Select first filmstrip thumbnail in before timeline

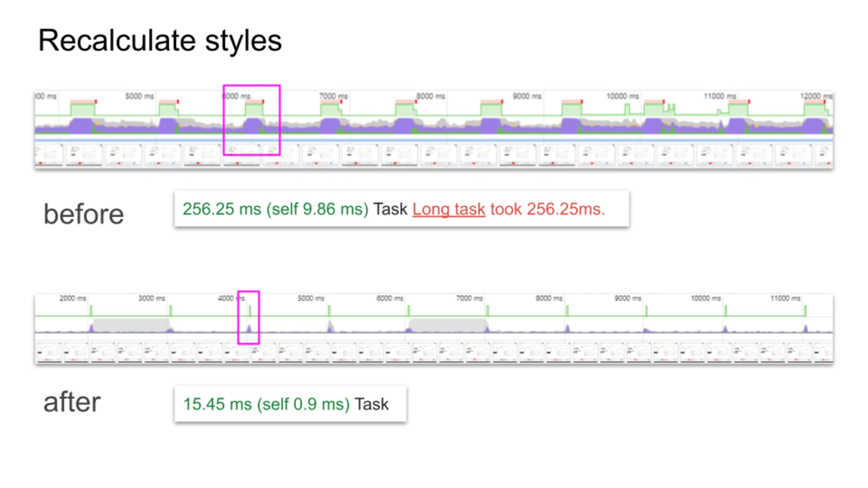pyautogui.click(x=48, y=155)
